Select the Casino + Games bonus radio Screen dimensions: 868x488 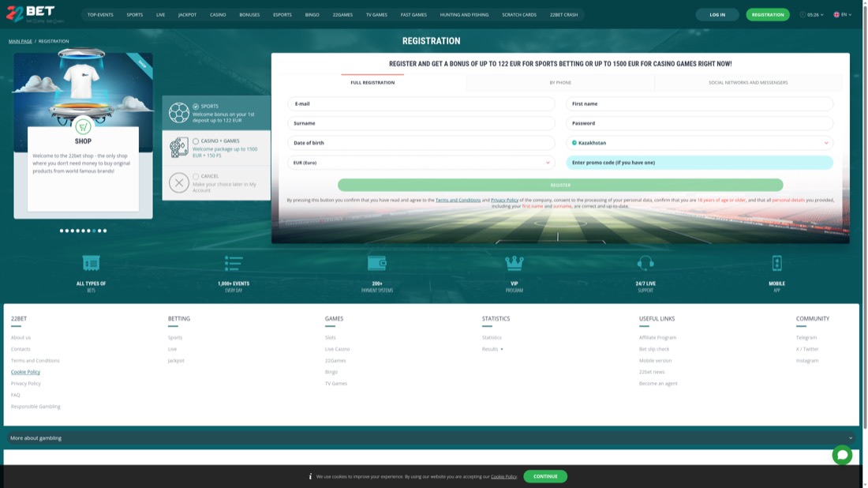[x=196, y=141]
